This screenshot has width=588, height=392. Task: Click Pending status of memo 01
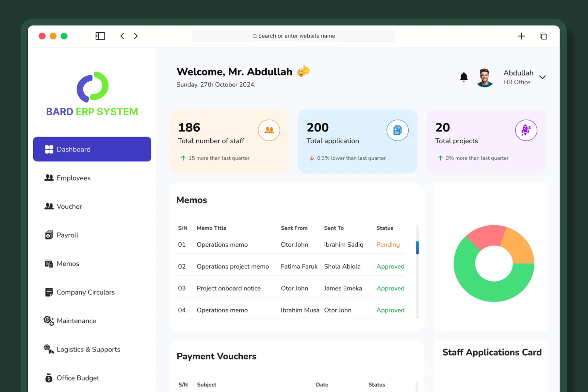[388, 245]
